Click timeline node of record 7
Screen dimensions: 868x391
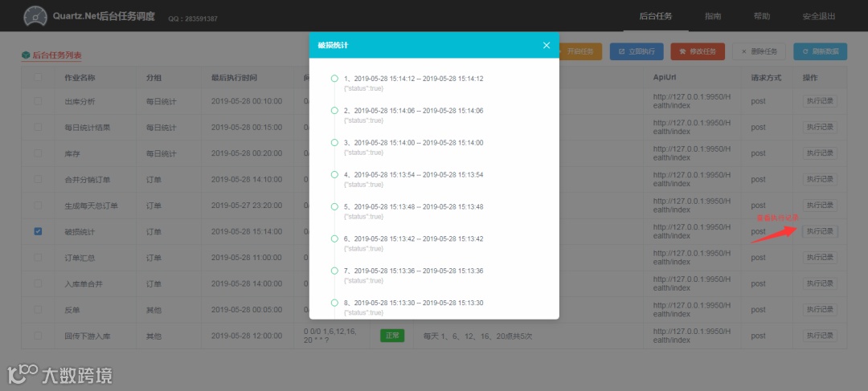coord(334,271)
